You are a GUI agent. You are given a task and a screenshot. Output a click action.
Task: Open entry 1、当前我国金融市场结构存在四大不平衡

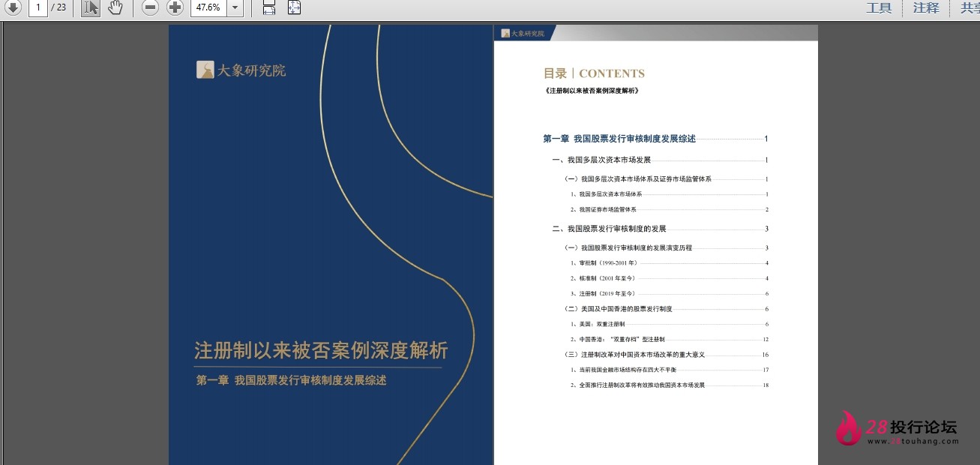(669, 370)
